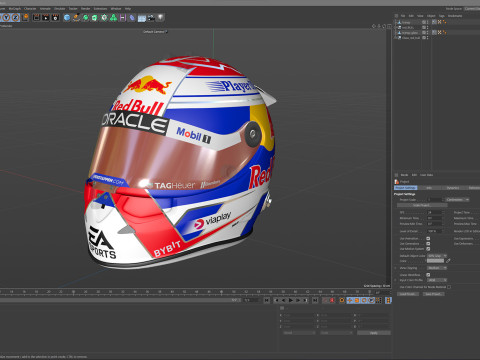Open the Extensions menu
This screenshot has width=480, height=360.
click(100, 8)
